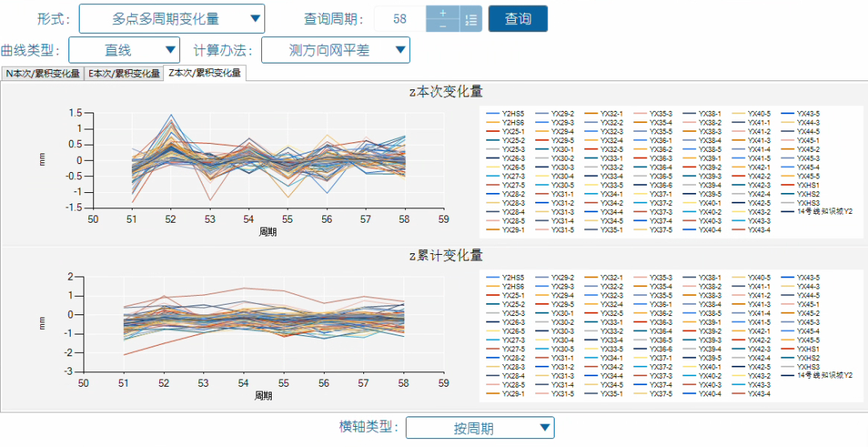Screen dimensions: 868x447
Task: Open the numbered list icon beside the period stepper
Action: [471, 19]
